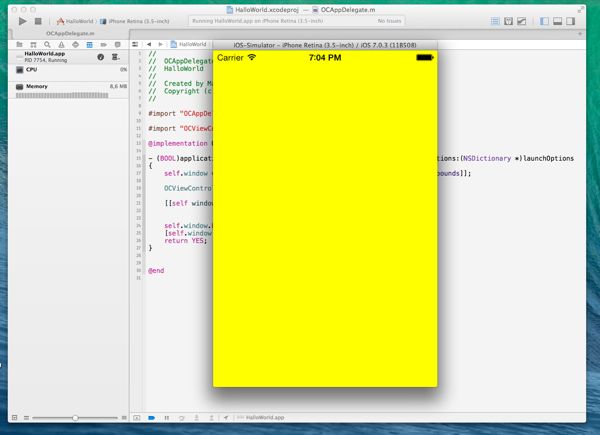Toggle the Navigator pane visibility
The height and width of the screenshot is (435, 600).
pos(544,21)
